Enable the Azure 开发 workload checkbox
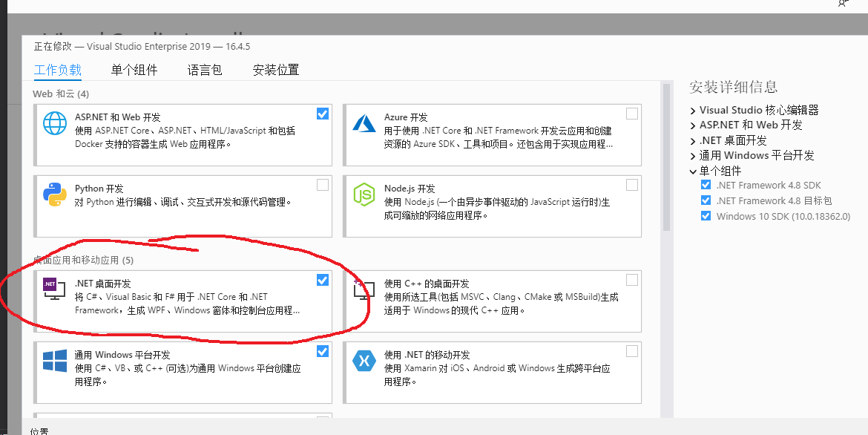The width and height of the screenshot is (868, 435). click(x=631, y=114)
